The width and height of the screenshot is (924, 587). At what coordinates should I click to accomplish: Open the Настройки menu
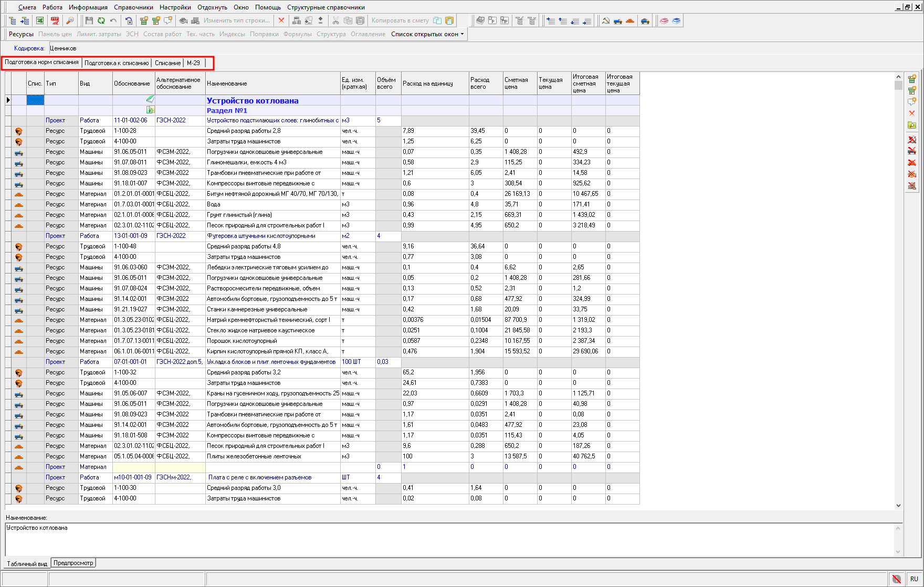(175, 7)
